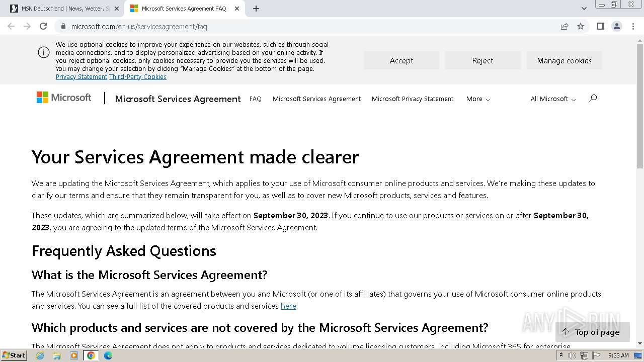Click heading 'Your Services Agreement made clearer'

(x=195, y=157)
